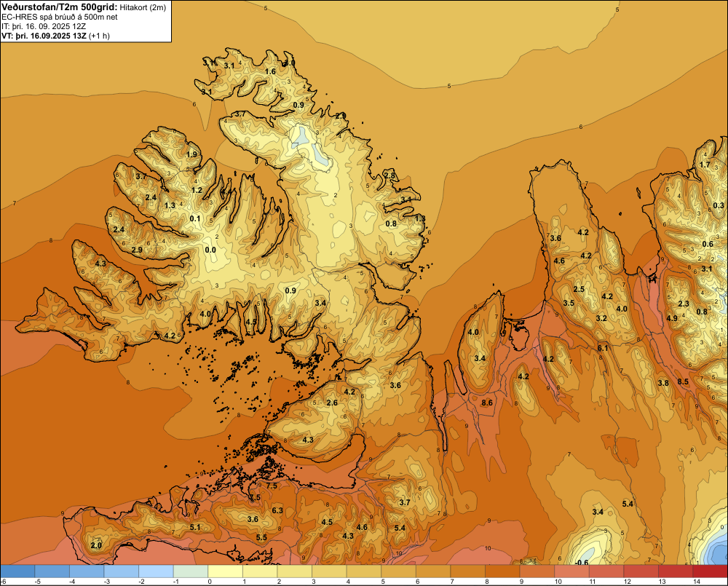728x586 pixels.
Task: Click the 2.6 temperature value
Action: coord(332,403)
